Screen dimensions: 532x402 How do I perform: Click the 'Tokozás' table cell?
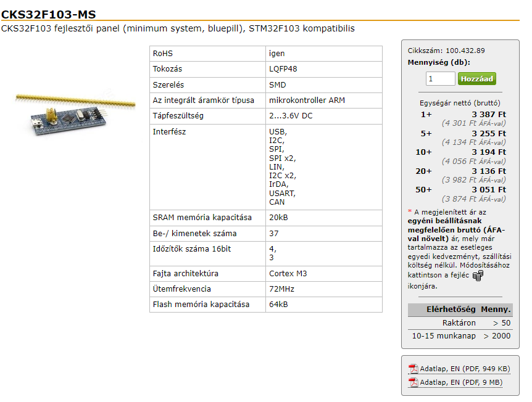tap(207, 69)
